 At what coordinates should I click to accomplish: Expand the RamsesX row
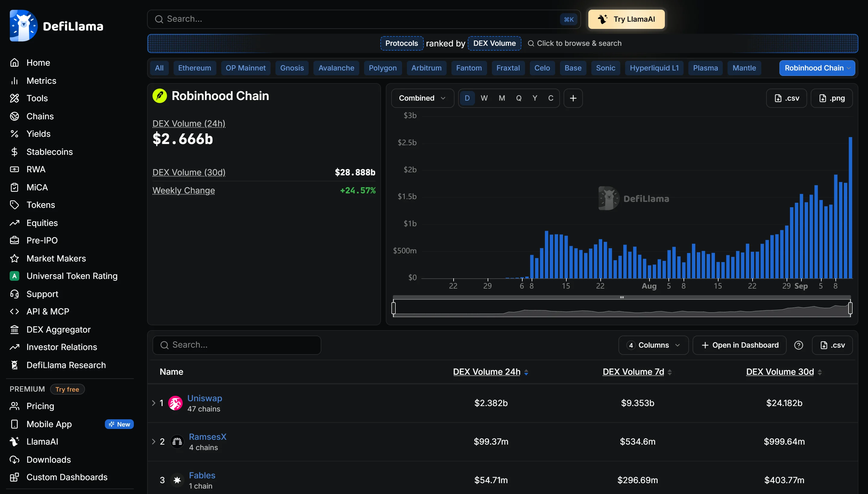[x=153, y=442]
